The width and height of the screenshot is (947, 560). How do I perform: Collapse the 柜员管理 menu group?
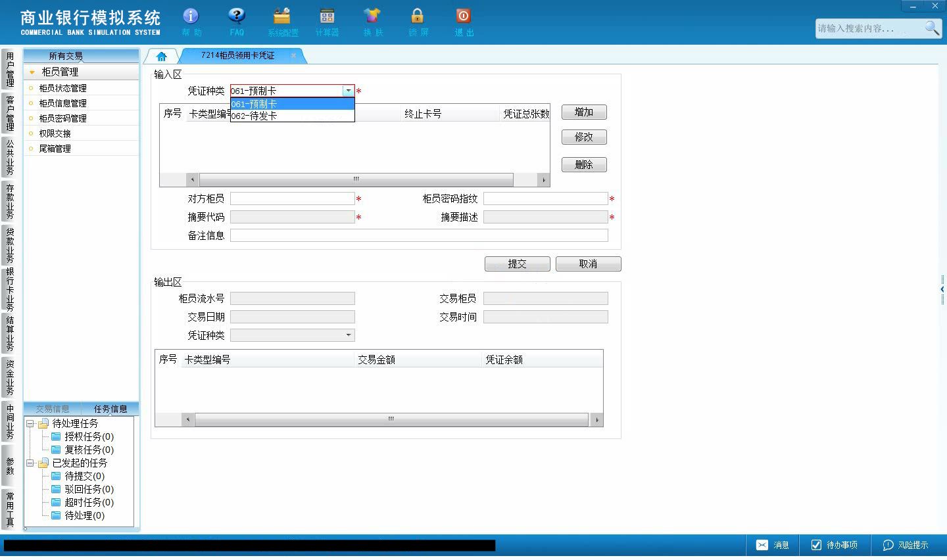pyautogui.click(x=32, y=72)
